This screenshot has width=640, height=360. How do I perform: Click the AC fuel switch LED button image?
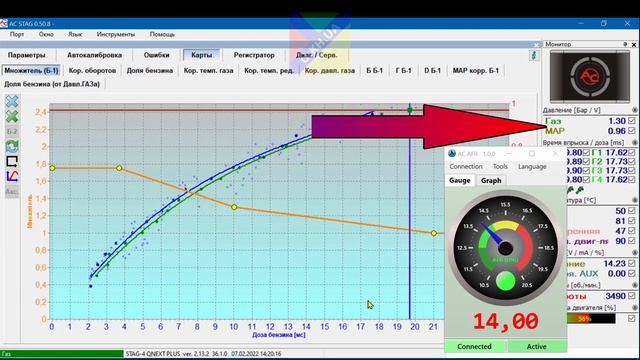(x=590, y=76)
